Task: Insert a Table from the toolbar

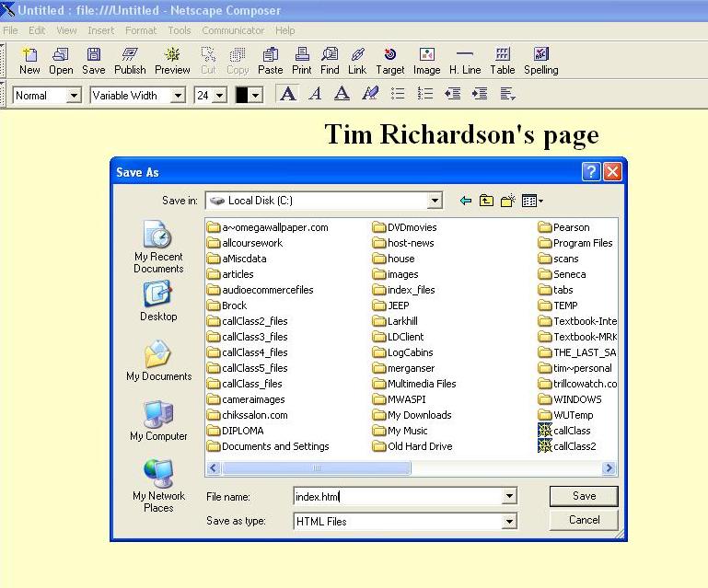Action: 503,61
